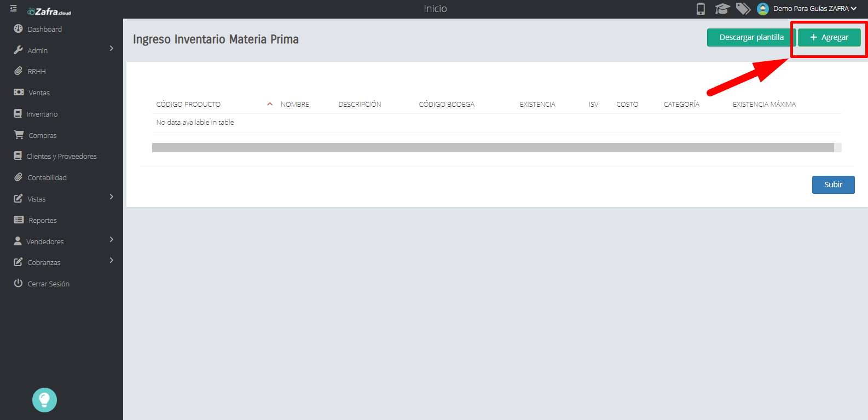The image size is (868, 420).
Task: Click the Inicio header title
Action: (435, 9)
